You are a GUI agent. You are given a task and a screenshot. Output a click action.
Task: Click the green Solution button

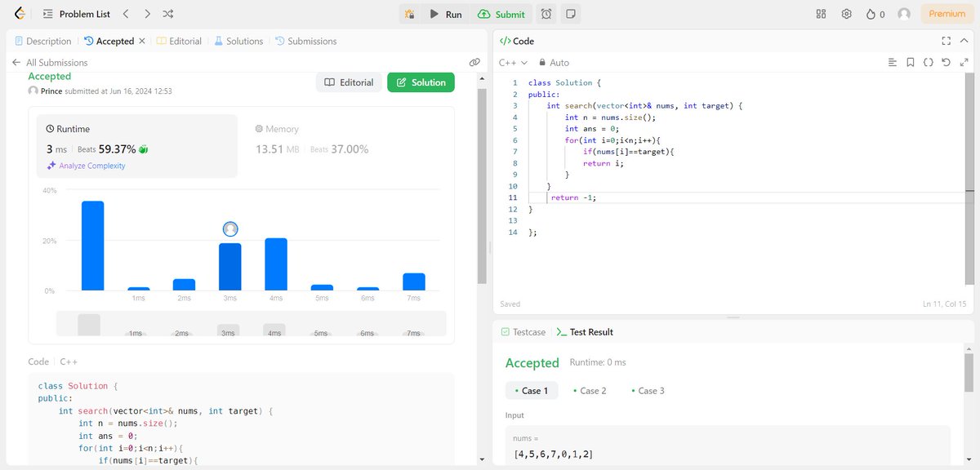(x=421, y=82)
